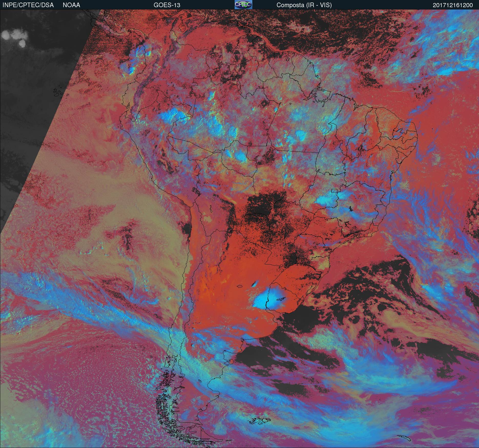The width and height of the screenshot is (479, 448).
Task: Click the NOAA label in the header
Action: (71, 5)
